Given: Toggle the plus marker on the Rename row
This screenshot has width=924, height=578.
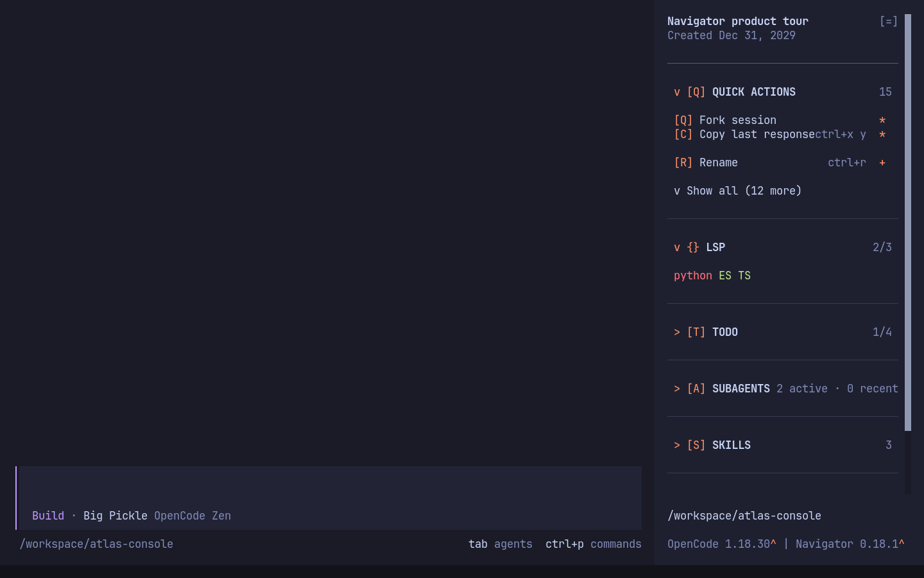Looking at the screenshot, I should pyautogui.click(x=882, y=162).
